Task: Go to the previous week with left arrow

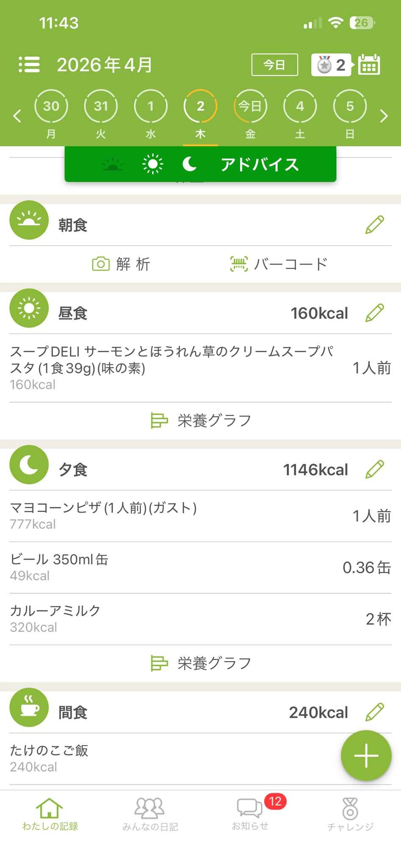Action: [x=17, y=115]
